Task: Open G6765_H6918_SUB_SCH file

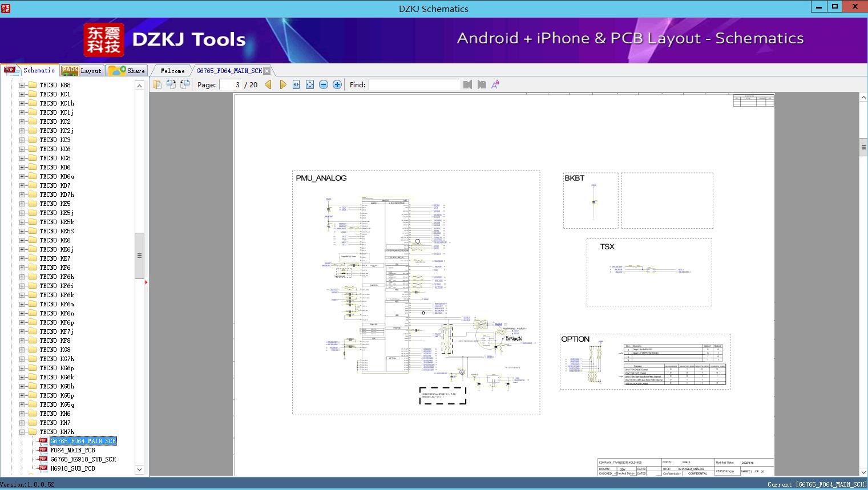Action: pyautogui.click(x=83, y=459)
